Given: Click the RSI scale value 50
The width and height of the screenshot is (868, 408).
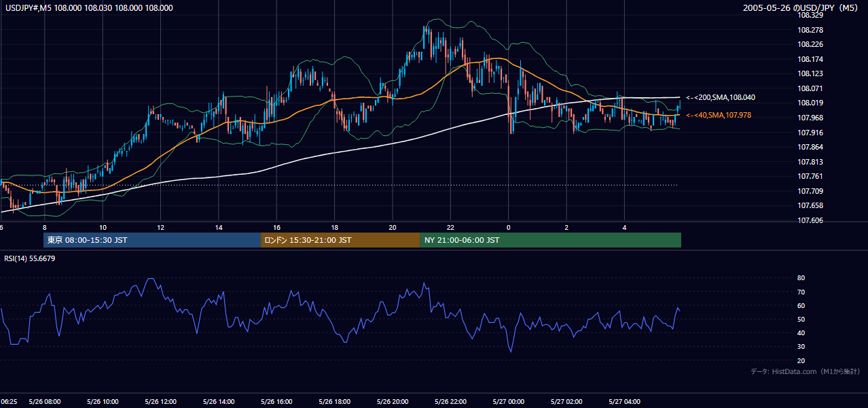Looking at the screenshot, I should click(801, 319).
